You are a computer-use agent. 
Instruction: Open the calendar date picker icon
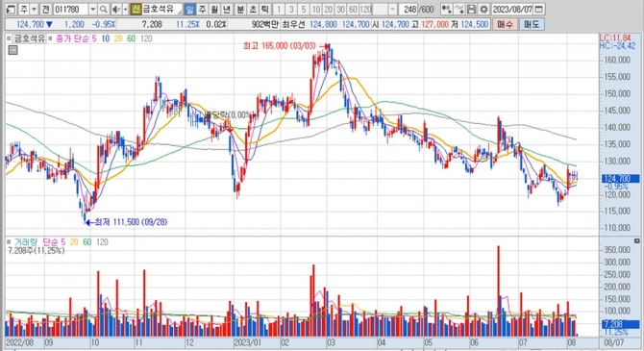tap(539, 9)
